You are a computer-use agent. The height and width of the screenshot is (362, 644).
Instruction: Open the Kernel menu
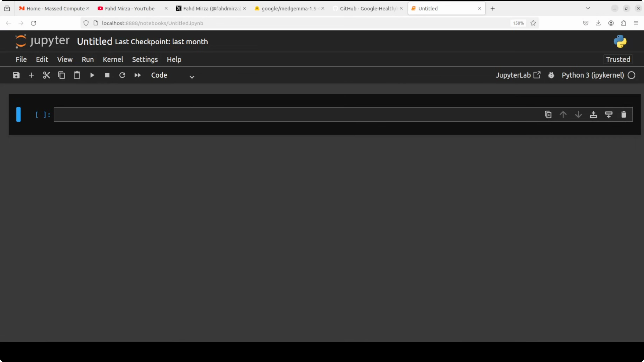113,59
